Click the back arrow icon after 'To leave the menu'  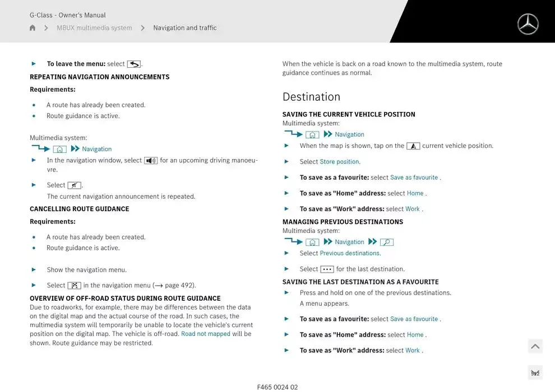pos(134,64)
